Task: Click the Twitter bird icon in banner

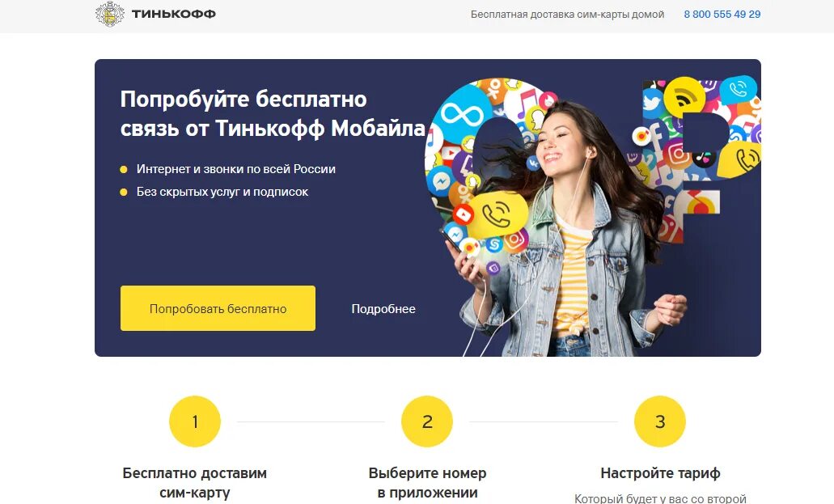Action: (x=652, y=102)
